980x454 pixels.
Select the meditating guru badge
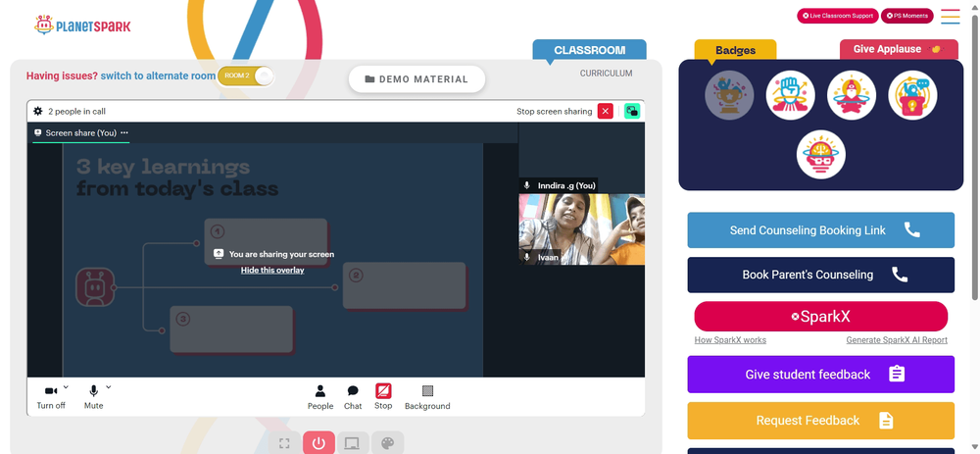coord(852,95)
